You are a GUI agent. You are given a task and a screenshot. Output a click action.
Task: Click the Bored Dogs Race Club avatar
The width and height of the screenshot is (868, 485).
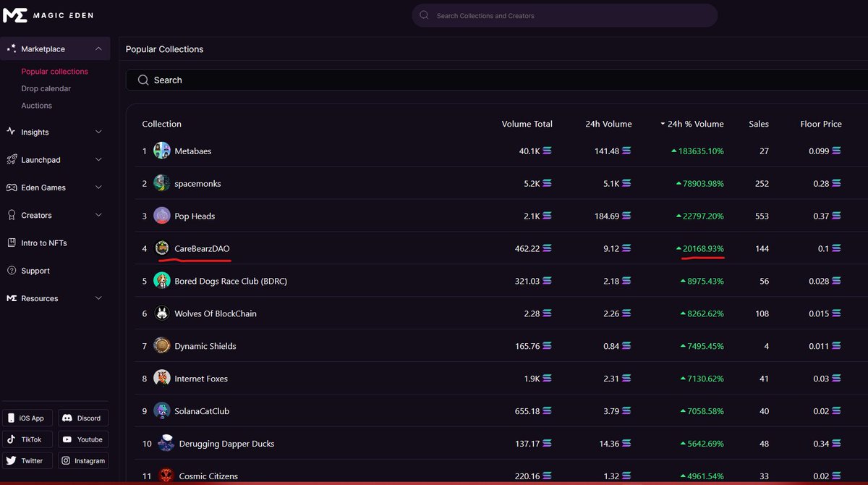pyautogui.click(x=162, y=281)
